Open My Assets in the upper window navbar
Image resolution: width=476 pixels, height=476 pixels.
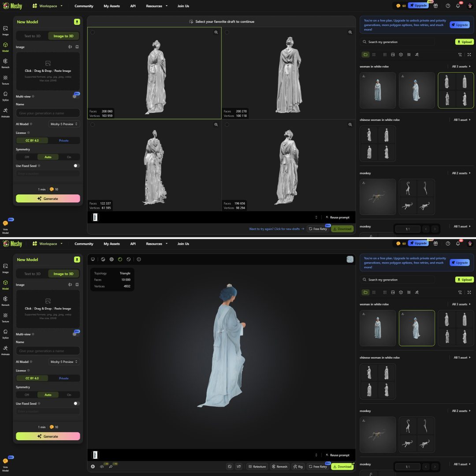tap(112, 6)
